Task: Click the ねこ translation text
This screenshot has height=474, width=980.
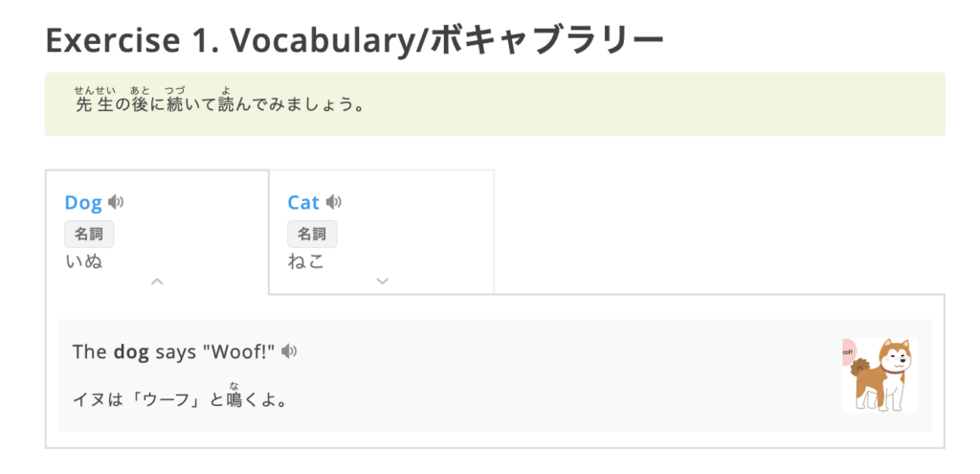Action: pos(306,260)
